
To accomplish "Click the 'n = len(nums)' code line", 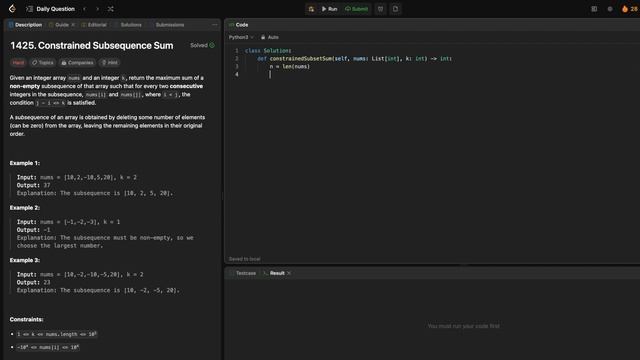I will [x=289, y=67].
